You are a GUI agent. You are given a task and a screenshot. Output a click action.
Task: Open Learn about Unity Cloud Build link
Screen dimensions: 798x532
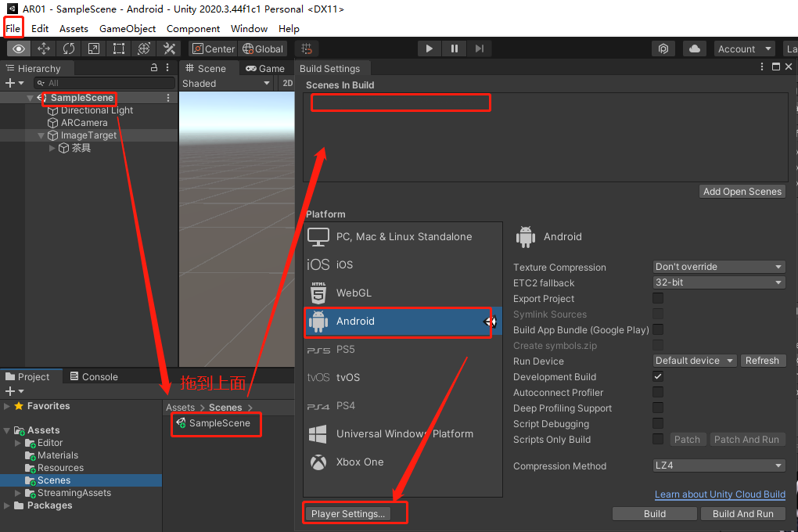click(720, 494)
